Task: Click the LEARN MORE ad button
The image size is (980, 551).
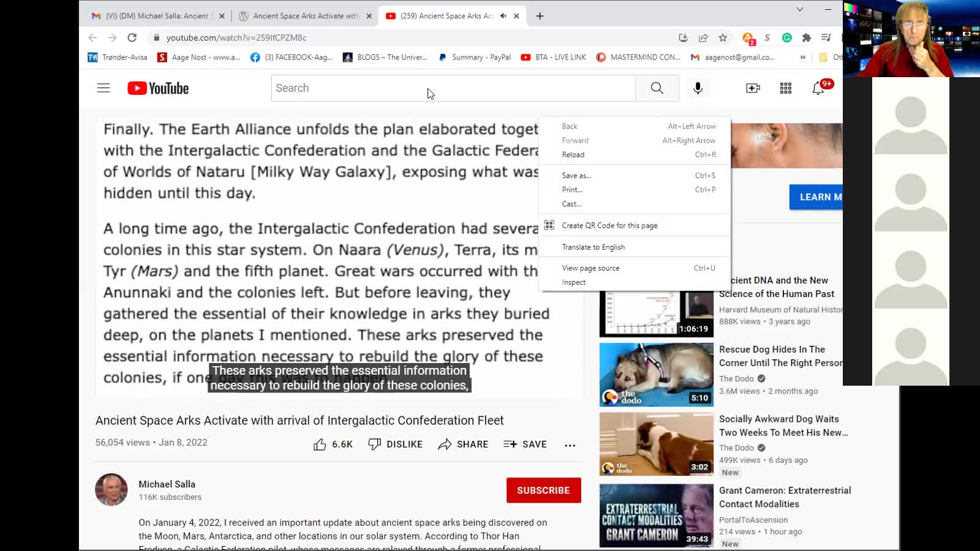Action: pyautogui.click(x=816, y=197)
